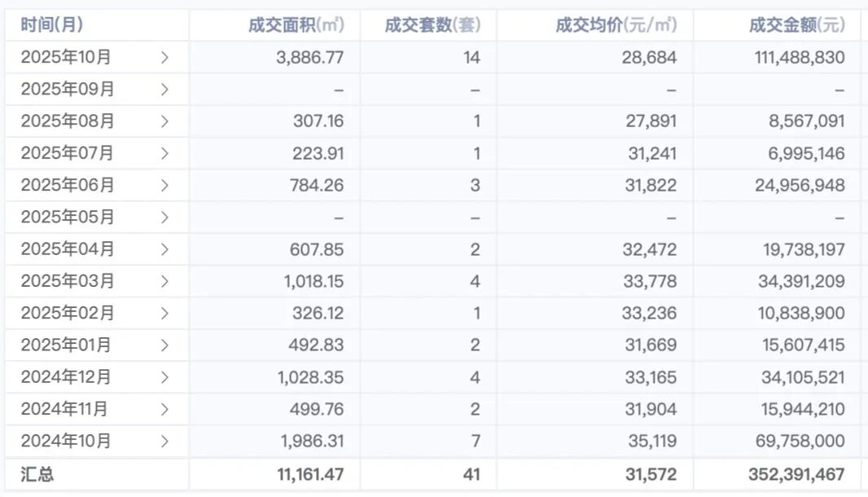The height and width of the screenshot is (497, 868).
Task: Expand the 2024年10月 row chevron
Action: (164, 442)
